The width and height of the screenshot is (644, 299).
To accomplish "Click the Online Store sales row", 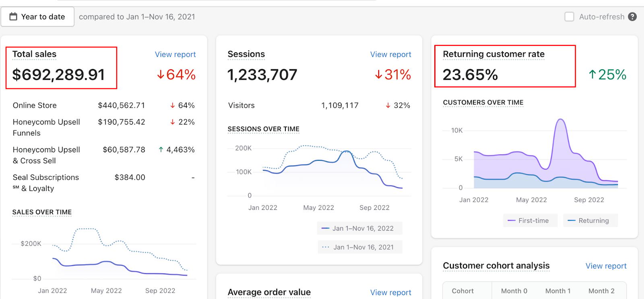I will (104, 105).
